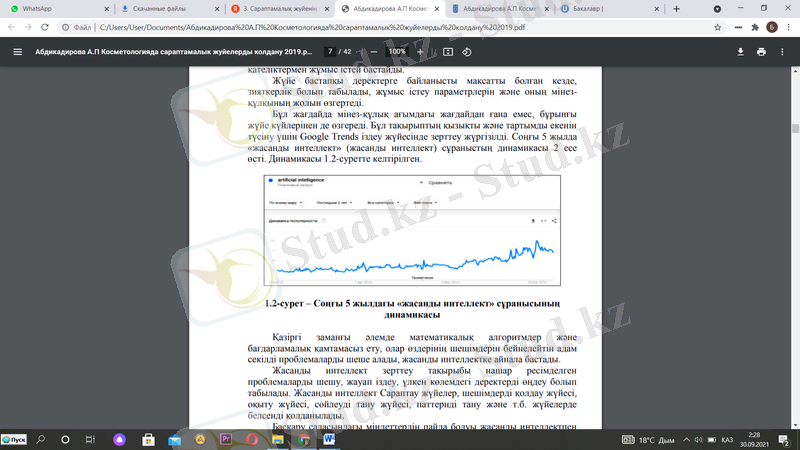This screenshot has height=450, width=800.
Task: Bookmark this page with star icon
Action: (x=717, y=28)
